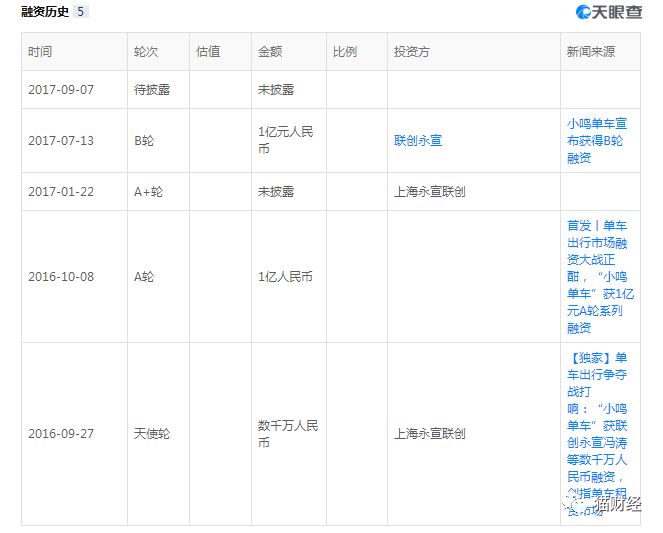Click the count badge 5 beside 融资历史
663x533 pixels.
(x=80, y=12)
